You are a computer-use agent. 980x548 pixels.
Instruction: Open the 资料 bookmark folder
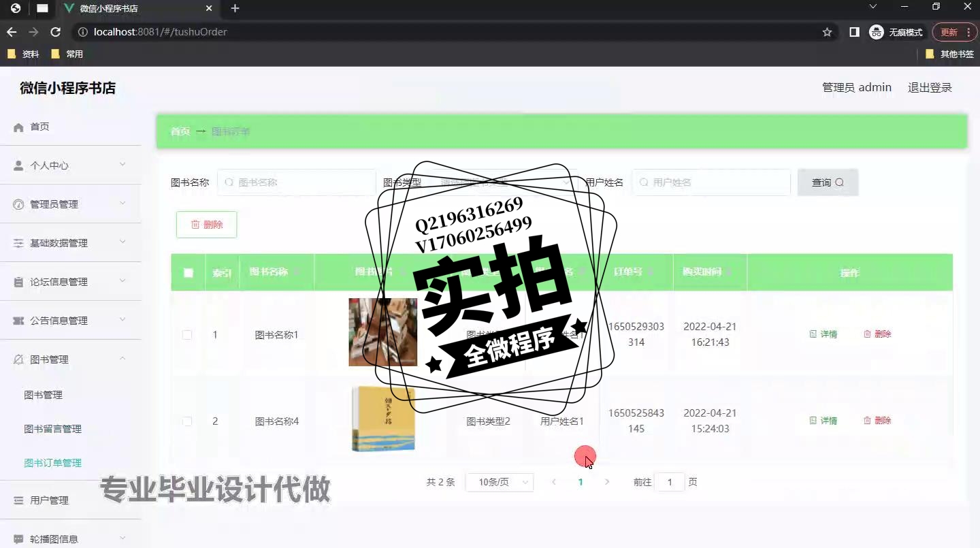point(23,54)
